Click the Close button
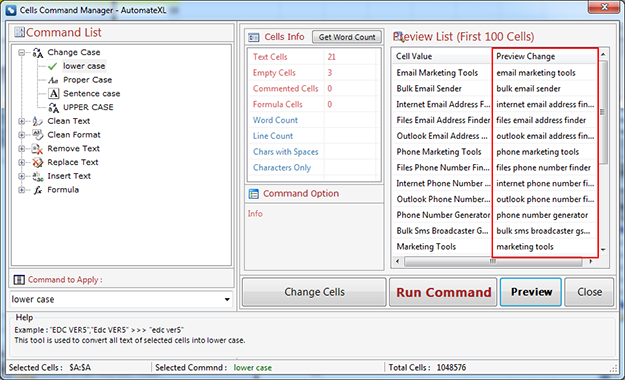The height and width of the screenshot is (380, 625). pyautogui.click(x=589, y=292)
